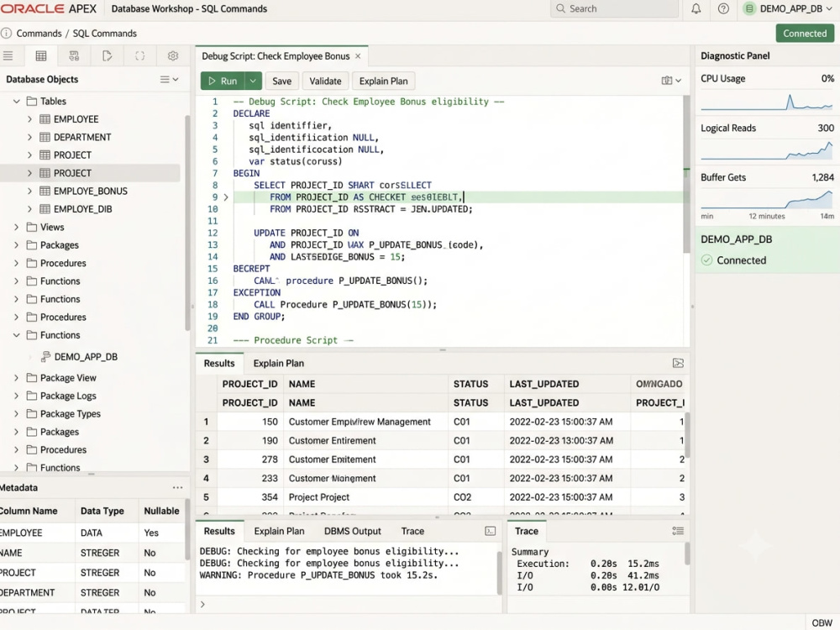
Task: Select the Debug Script: Check Employee Bonus tab
Action: click(276, 56)
